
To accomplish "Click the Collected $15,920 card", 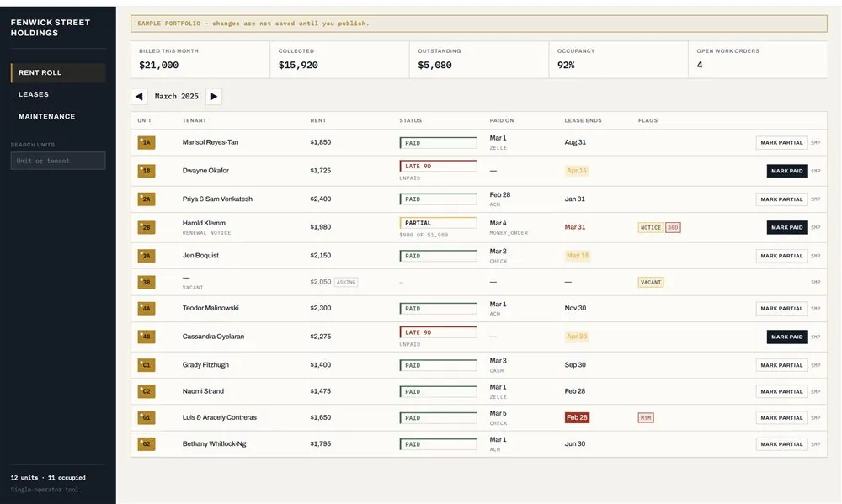I will click(339, 60).
